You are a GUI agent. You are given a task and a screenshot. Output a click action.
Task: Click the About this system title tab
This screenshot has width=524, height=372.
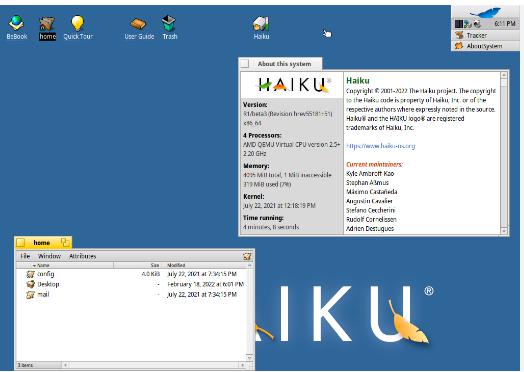coord(284,64)
